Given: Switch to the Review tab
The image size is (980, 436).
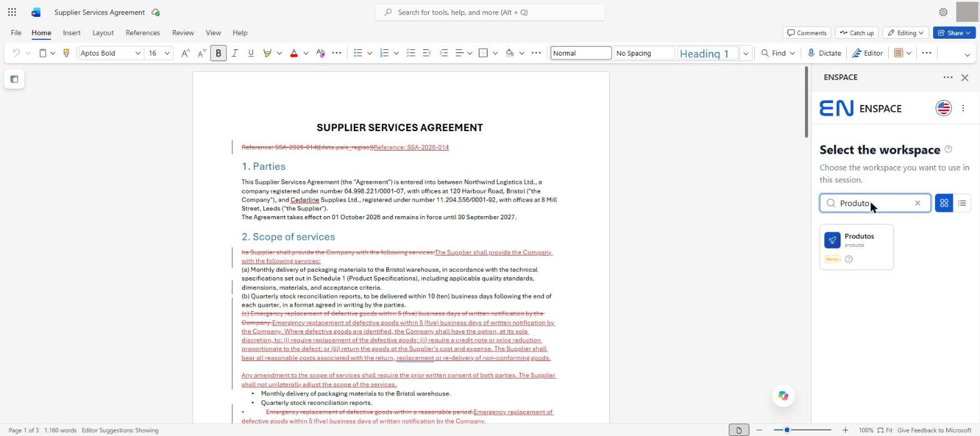Looking at the screenshot, I should click(182, 32).
